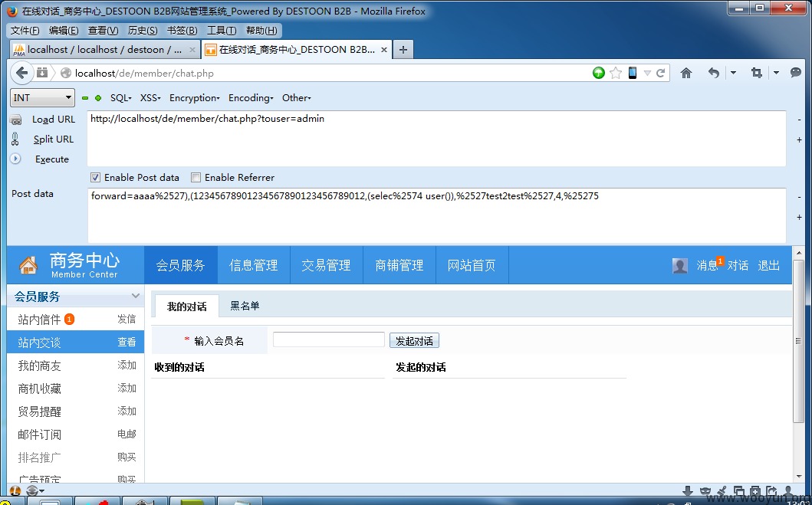Click the status bar download arrow icon
The height and width of the screenshot is (505, 812).
(687, 490)
